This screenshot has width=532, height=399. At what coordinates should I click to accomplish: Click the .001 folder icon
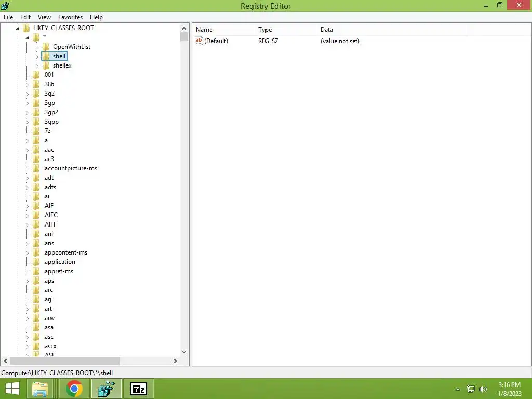coord(36,75)
